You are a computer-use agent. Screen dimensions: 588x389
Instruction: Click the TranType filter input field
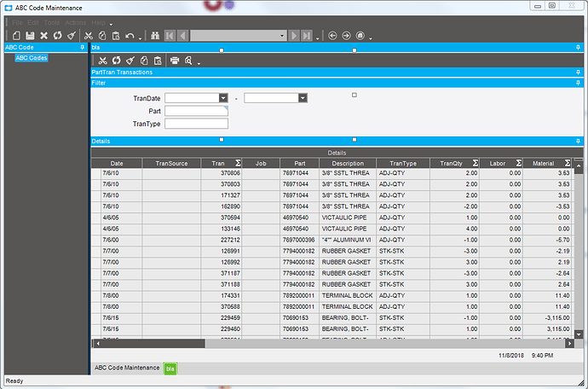[196, 124]
